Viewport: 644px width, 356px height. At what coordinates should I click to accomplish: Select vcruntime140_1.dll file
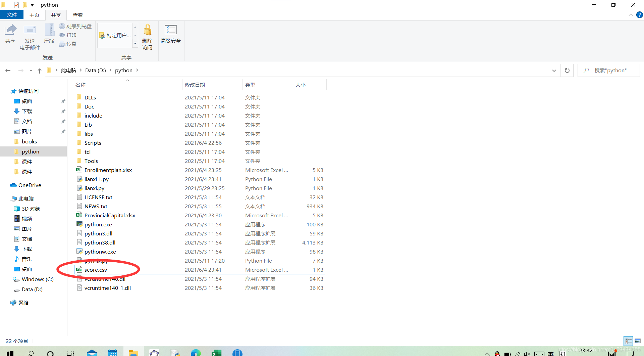coord(200,288)
